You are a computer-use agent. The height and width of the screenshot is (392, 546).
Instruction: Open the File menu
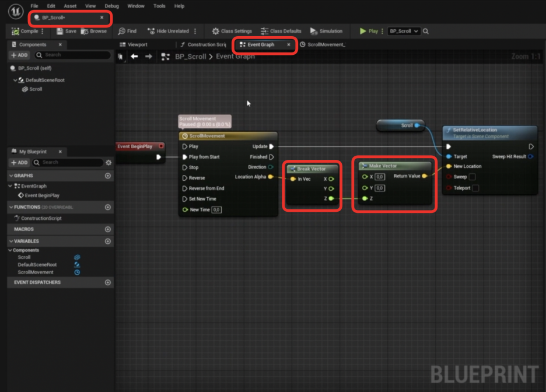click(34, 6)
